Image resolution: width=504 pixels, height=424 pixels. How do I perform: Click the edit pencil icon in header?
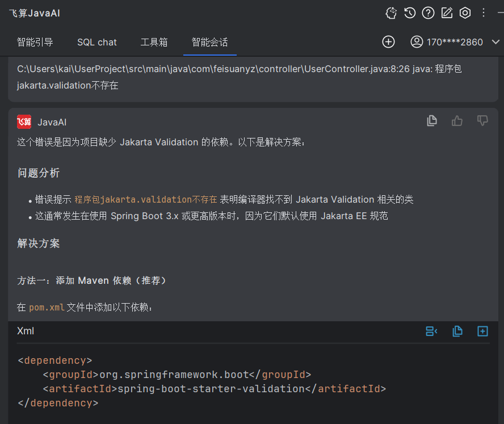[x=447, y=13]
